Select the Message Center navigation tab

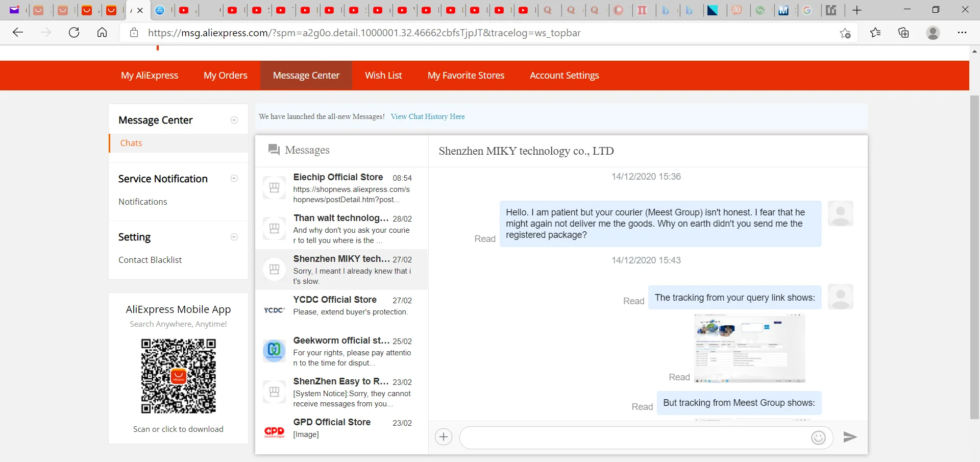coord(306,76)
